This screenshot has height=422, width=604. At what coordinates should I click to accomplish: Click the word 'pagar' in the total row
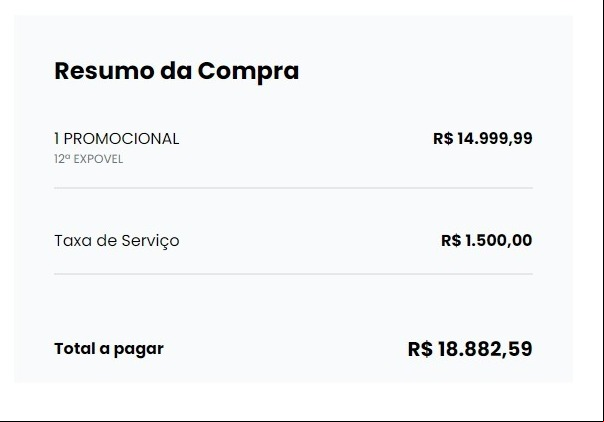click(139, 350)
